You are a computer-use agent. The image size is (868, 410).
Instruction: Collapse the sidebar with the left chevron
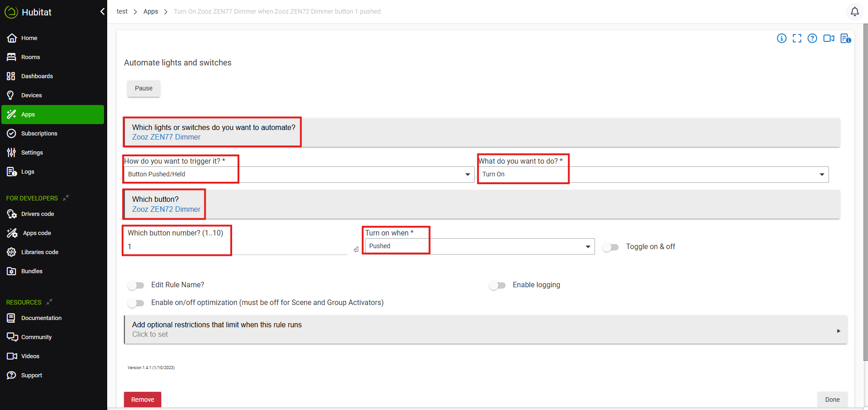pyautogui.click(x=102, y=12)
